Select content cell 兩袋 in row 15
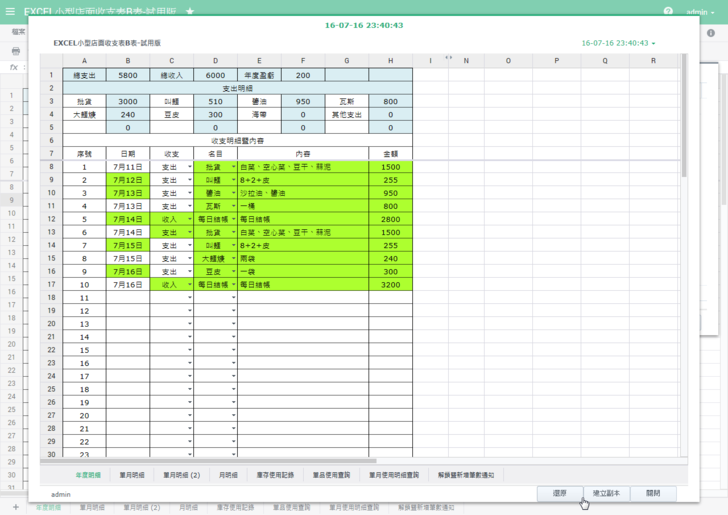This screenshot has width=728, height=515. point(303,258)
